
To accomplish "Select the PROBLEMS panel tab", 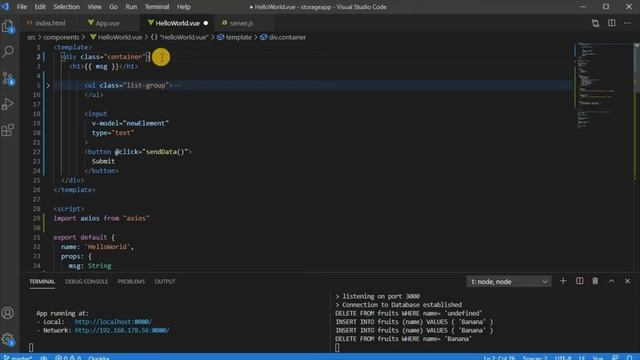I will point(131,282).
